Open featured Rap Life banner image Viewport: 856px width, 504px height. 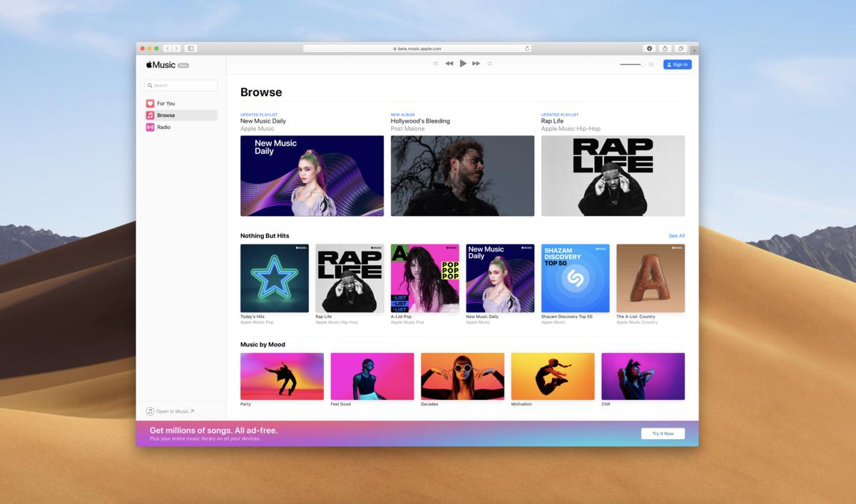click(613, 175)
